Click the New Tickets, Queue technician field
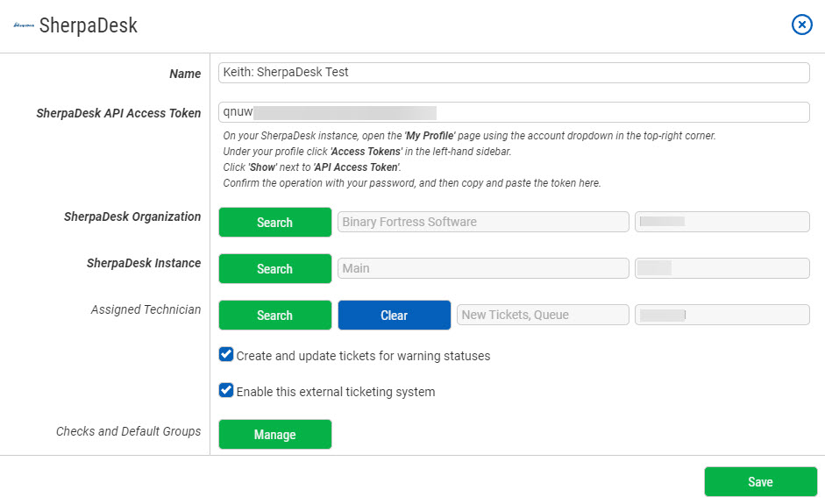Image resolution: width=825 pixels, height=504 pixels. click(x=542, y=315)
